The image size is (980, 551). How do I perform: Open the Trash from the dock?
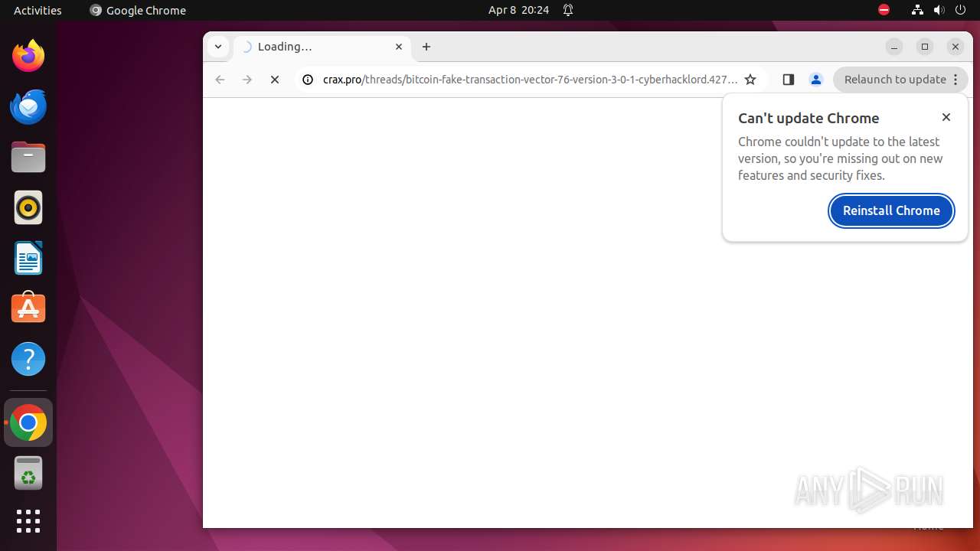tap(28, 473)
